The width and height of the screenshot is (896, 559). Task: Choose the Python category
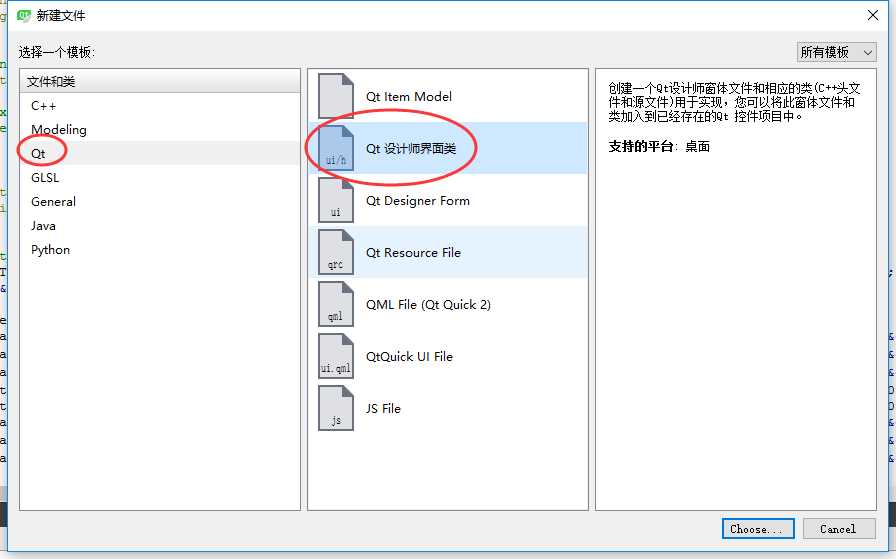point(159,249)
